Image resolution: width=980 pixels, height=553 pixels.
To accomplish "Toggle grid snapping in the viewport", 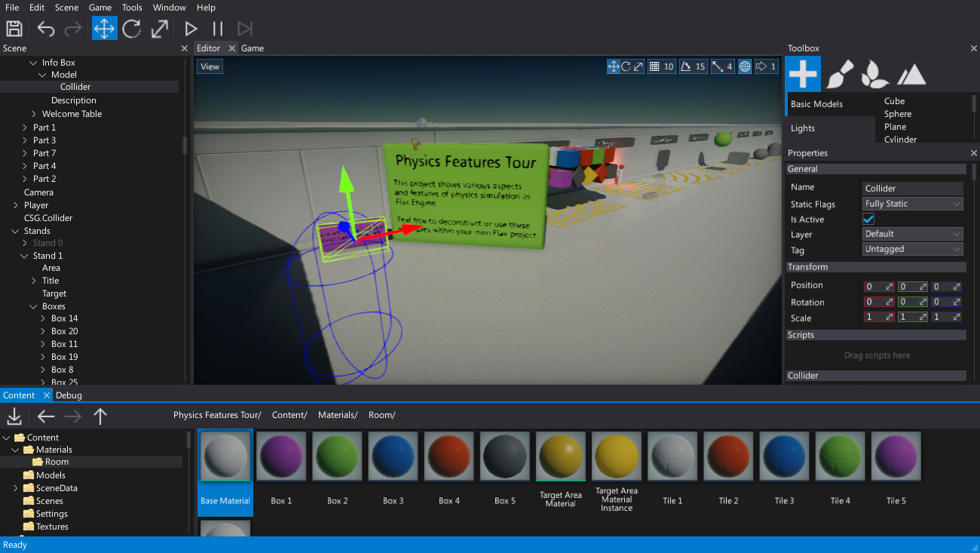I will 654,66.
